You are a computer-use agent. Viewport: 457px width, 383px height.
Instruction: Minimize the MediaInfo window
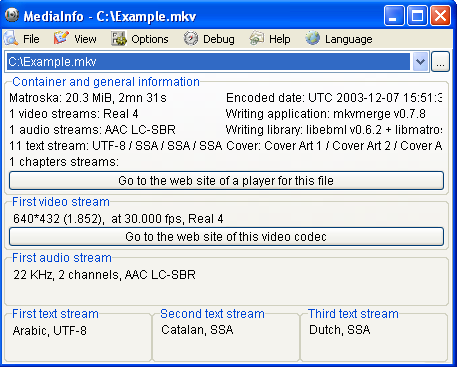(x=394, y=15)
